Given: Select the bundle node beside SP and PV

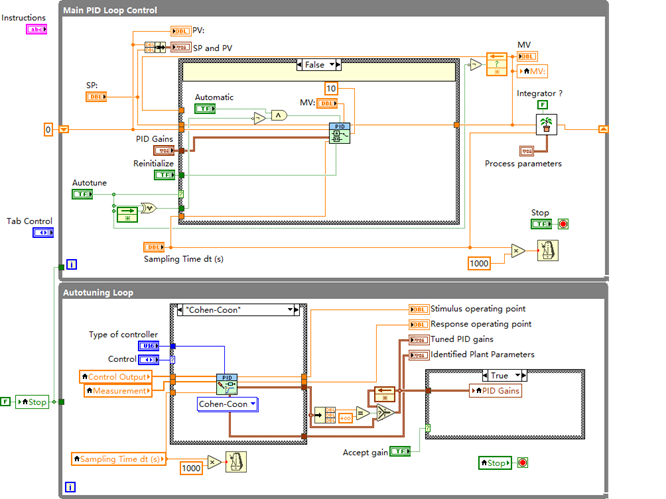Looking at the screenshot, I should click(154, 46).
